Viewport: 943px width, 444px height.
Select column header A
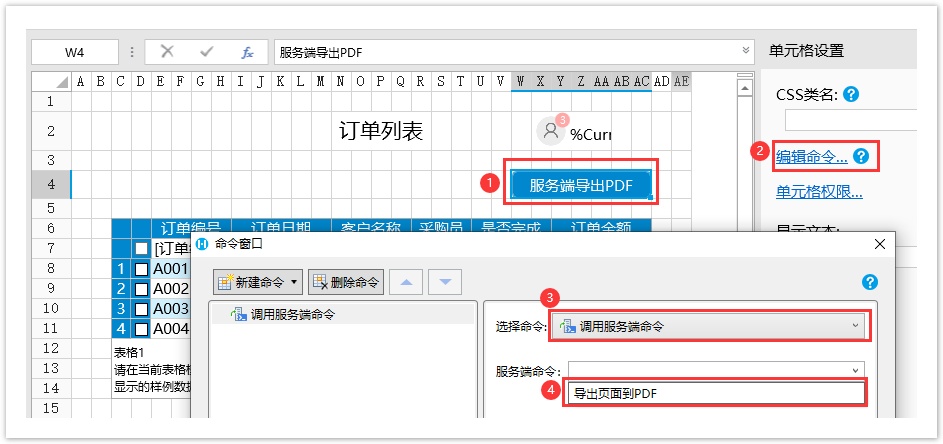tap(81, 82)
